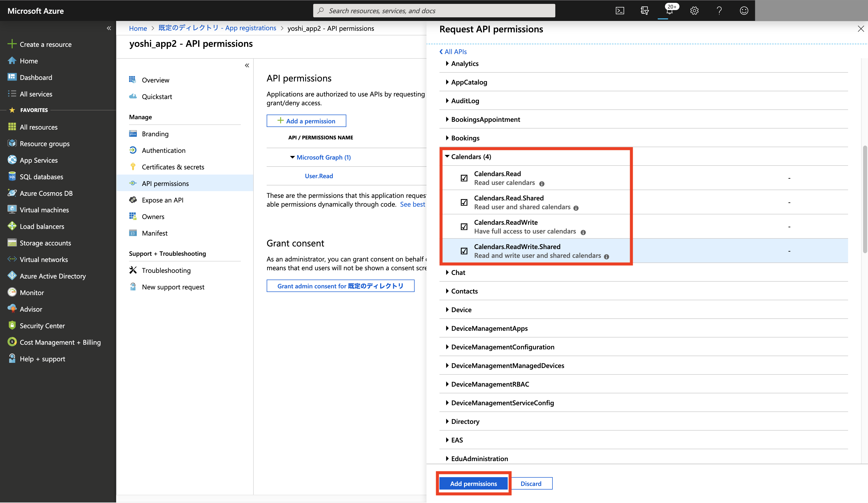This screenshot has width=868, height=503.
Task: Click info icon beside Read user and shared calendars
Action: coord(576,208)
